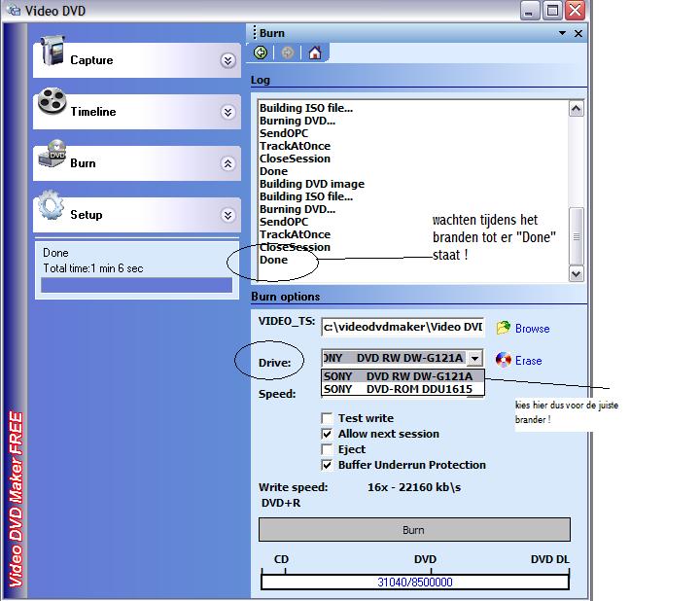Viewport: 700px width, 601px height.
Task: Click the Burn DVD disc icon
Action: [x=52, y=158]
